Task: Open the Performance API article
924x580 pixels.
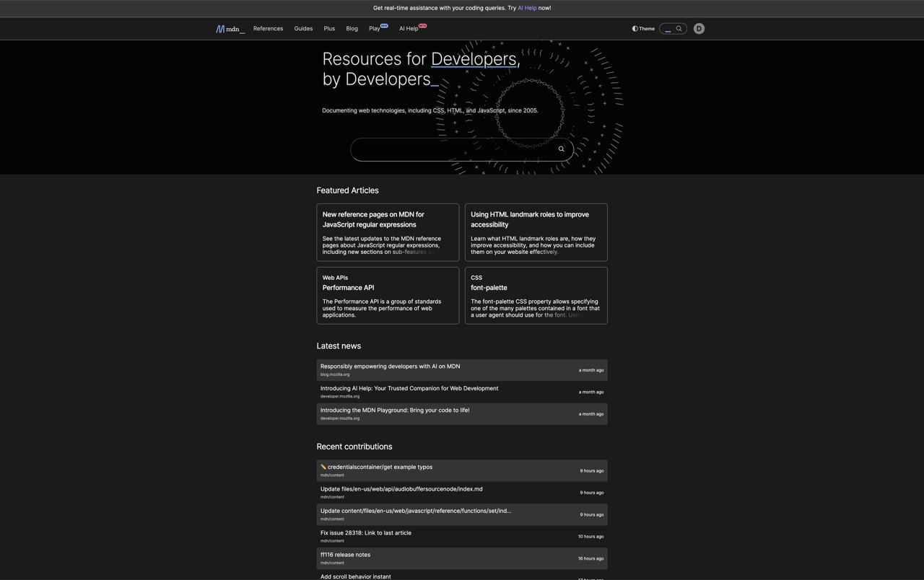Action: (348, 288)
